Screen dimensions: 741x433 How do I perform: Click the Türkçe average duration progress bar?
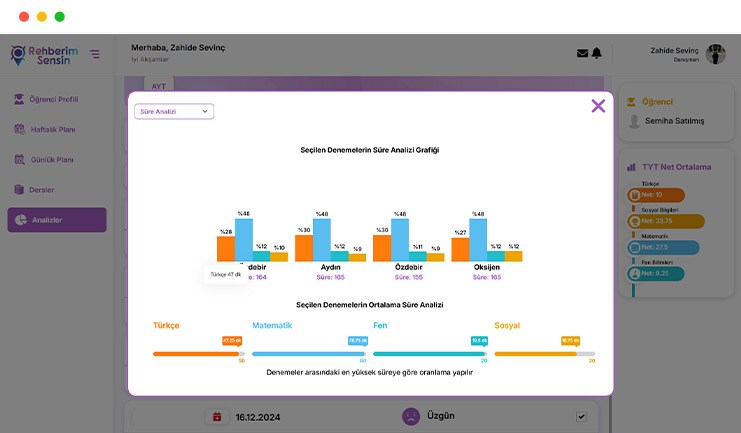click(x=197, y=354)
